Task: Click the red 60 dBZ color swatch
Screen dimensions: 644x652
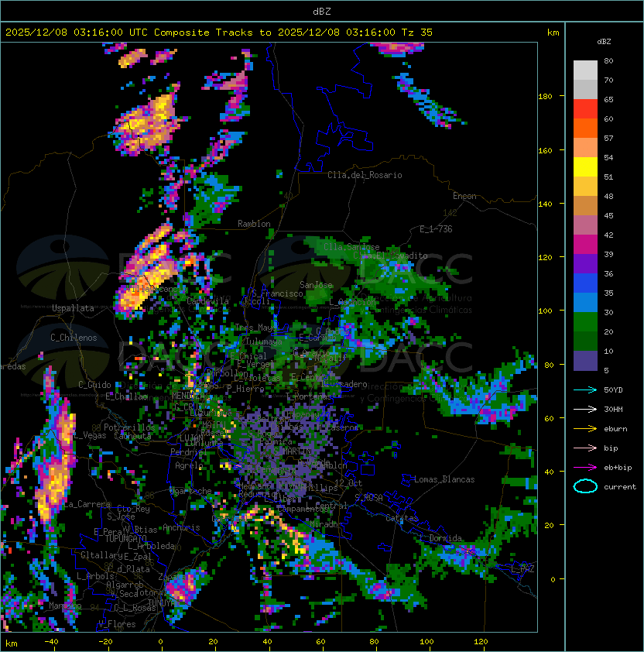Action: point(585,109)
